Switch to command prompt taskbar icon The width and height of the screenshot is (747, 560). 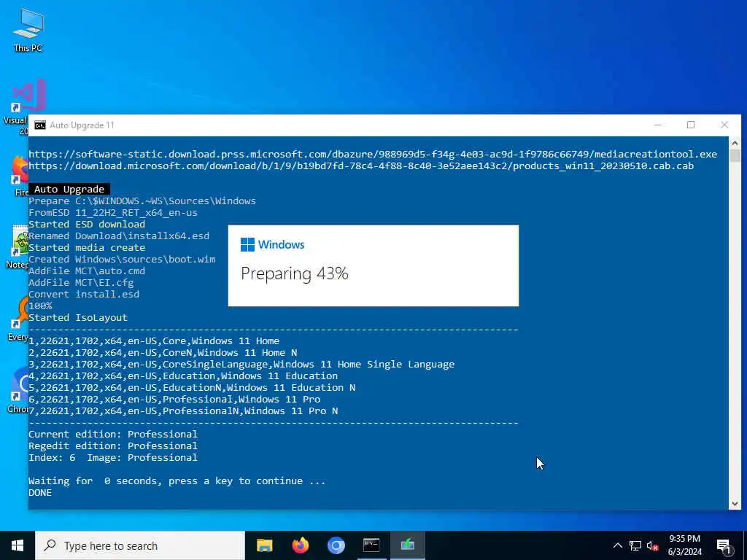tap(371, 545)
